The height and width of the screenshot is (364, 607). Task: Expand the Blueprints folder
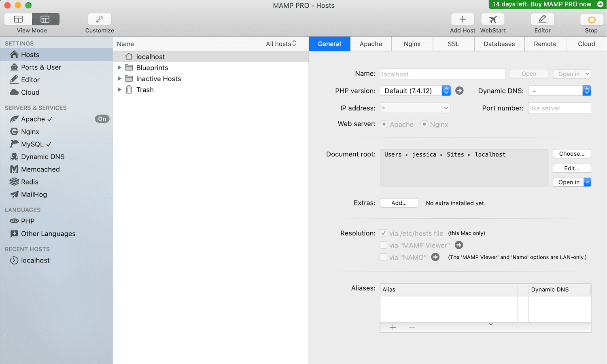click(x=119, y=68)
